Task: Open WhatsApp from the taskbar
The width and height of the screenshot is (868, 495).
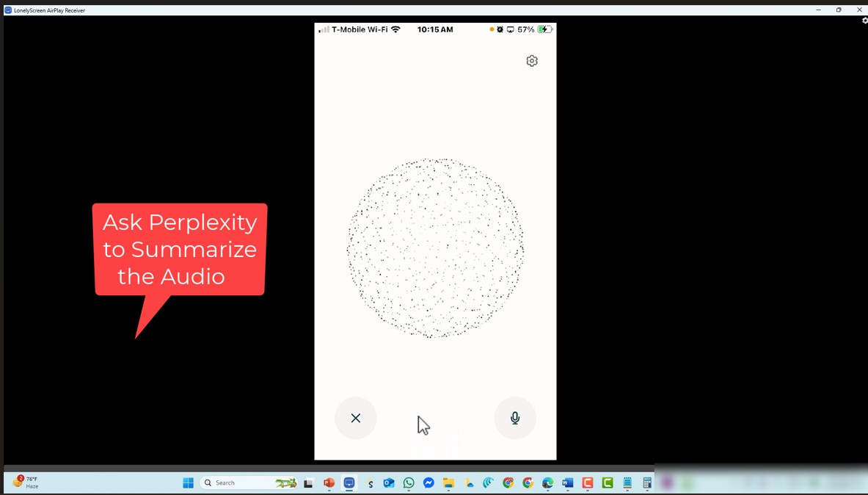Action: [409, 483]
